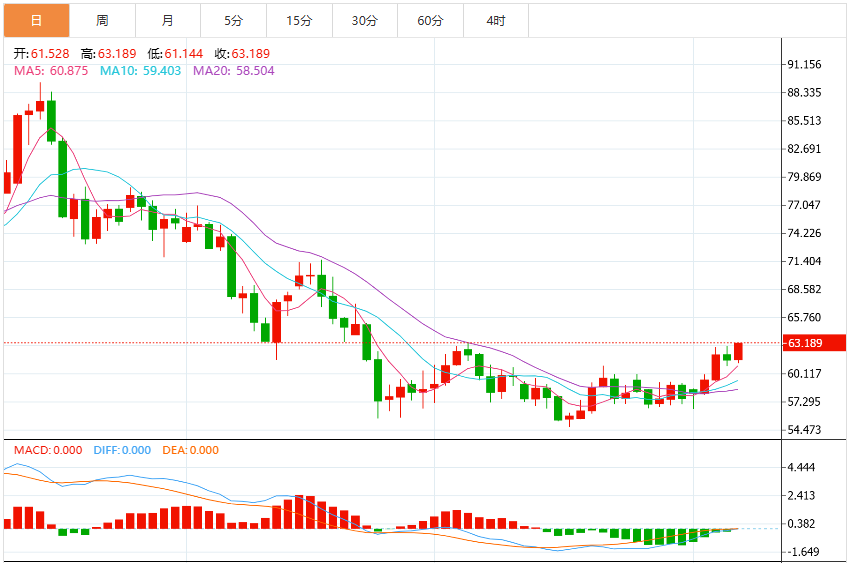The width and height of the screenshot is (850, 563).
Task: Click the DEA value label
Action: 190,450
